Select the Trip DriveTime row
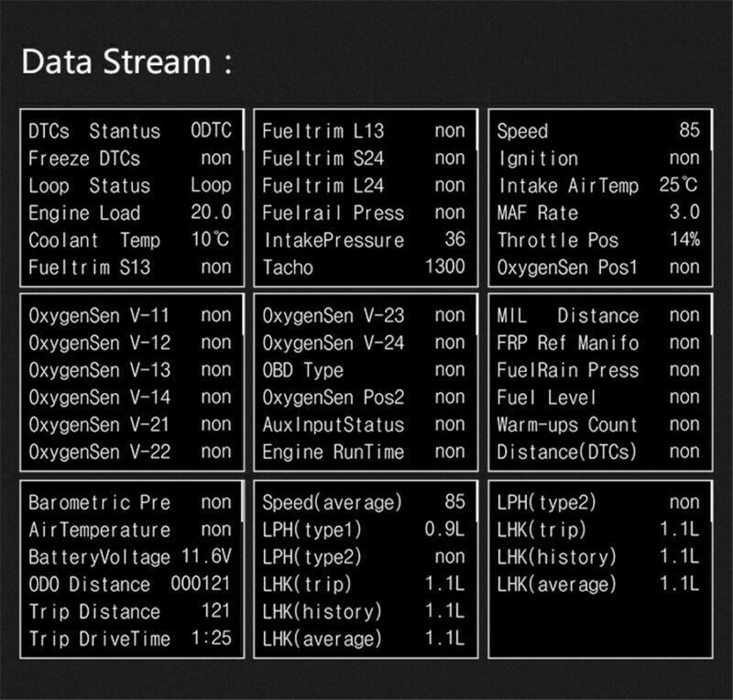This screenshot has width=733, height=700. (130, 639)
